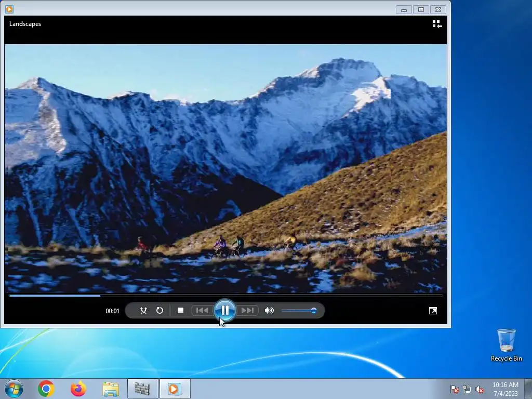This screenshot has width=532, height=399.
Task: Maximize the Media Player window
Action: tap(421, 10)
